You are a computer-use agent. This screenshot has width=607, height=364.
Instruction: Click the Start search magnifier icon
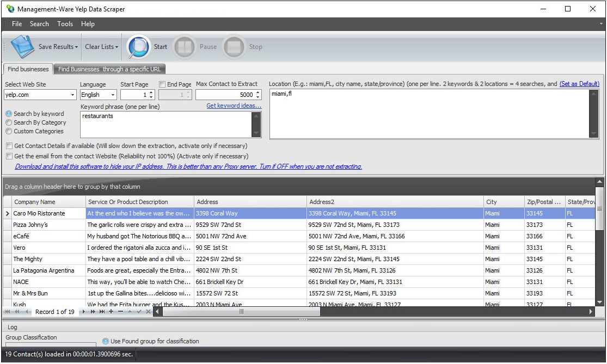(x=139, y=47)
